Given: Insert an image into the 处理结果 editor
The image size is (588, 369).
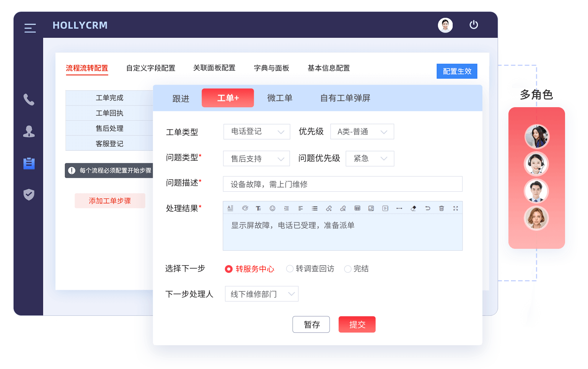Looking at the screenshot, I should (x=371, y=208).
